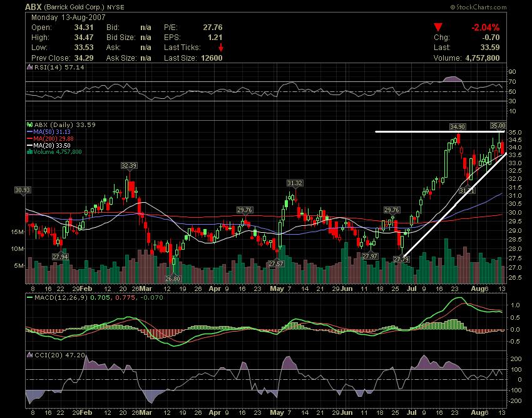Viewport: 532px width, 418px height.
Task: Click the ABX (Daily) 33.59 legend label
Action: pos(65,125)
